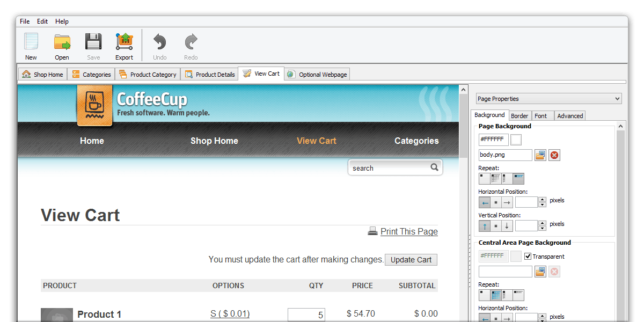Increase page vertical position value
Viewport: 644px width, 322px height.
point(542,223)
